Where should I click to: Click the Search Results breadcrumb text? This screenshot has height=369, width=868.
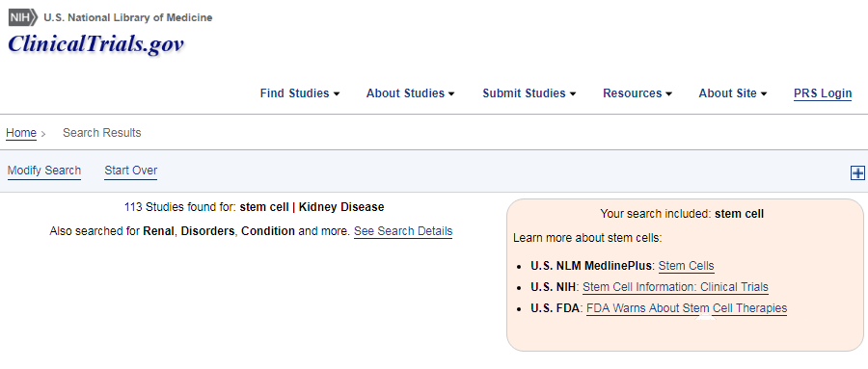click(x=102, y=133)
